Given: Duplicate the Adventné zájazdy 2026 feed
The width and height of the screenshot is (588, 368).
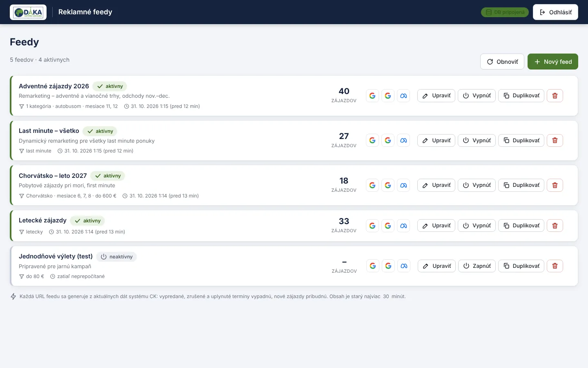Looking at the screenshot, I should tap(521, 96).
